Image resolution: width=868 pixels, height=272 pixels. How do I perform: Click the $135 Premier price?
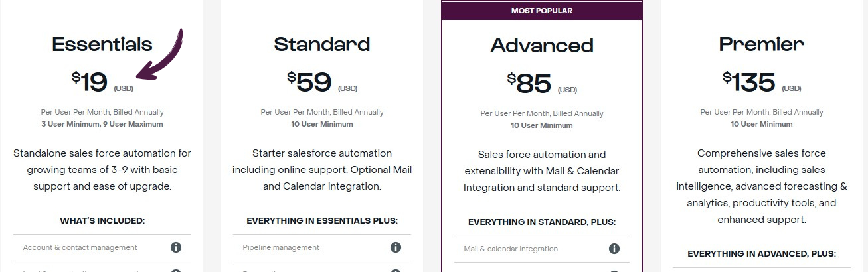tap(749, 82)
